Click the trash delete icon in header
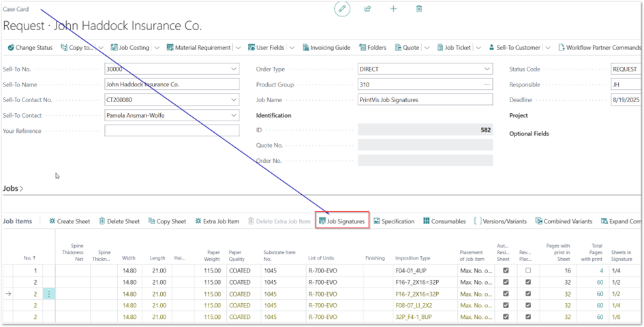Screen dimensions: 644x327 [419, 9]
